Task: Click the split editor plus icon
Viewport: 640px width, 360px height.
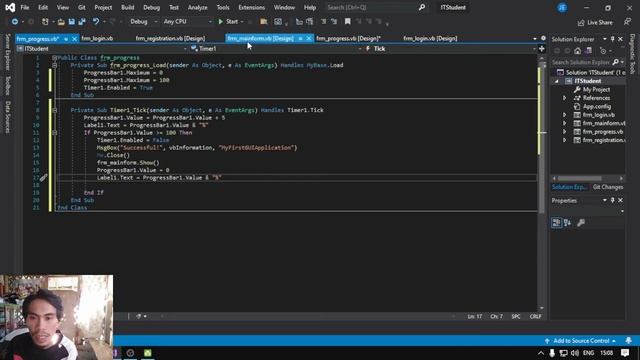Action: (x=542, y=49)
